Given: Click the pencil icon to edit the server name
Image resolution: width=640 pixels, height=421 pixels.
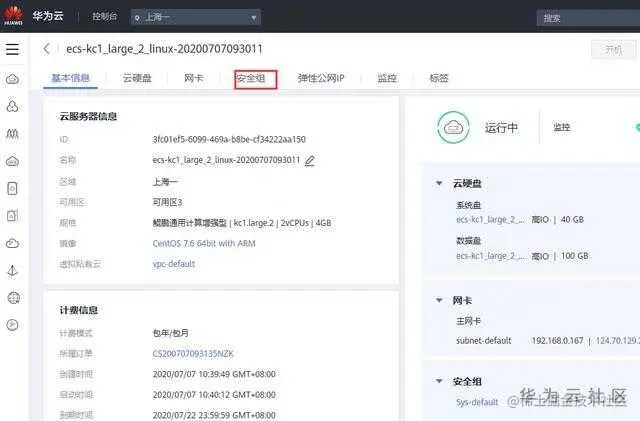Looking at the screenshot, I should click(310, 160).
